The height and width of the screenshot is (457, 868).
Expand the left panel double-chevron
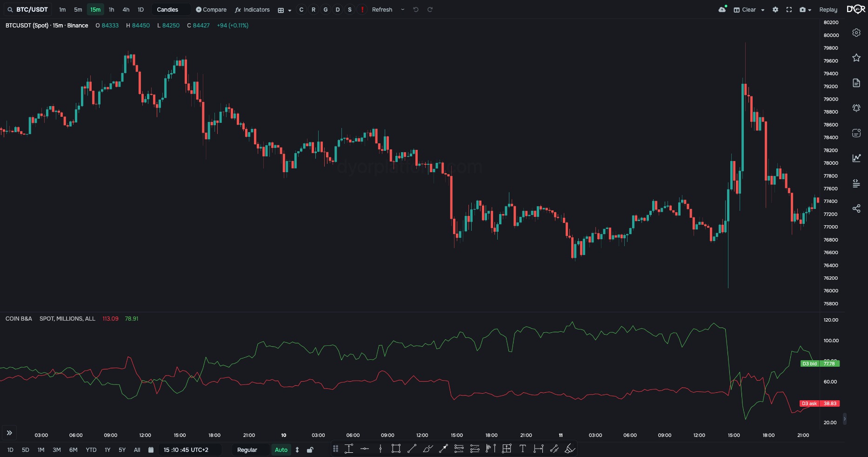tap(9, 433)
